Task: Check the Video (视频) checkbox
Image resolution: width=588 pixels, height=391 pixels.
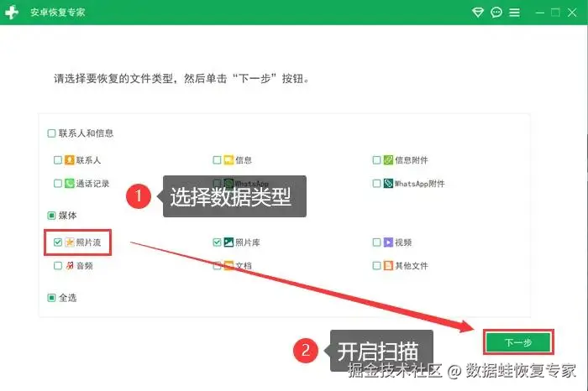Action: [x=376, y=242]
